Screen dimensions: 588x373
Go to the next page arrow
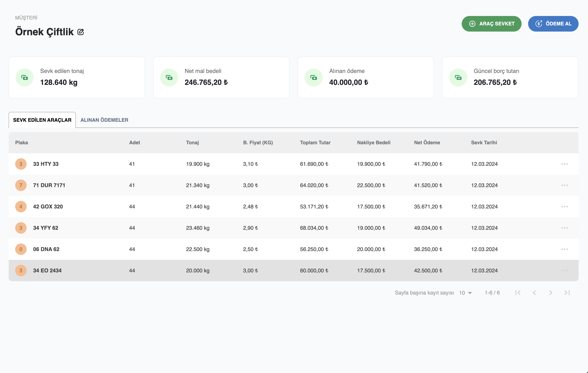tap(551, 293)
